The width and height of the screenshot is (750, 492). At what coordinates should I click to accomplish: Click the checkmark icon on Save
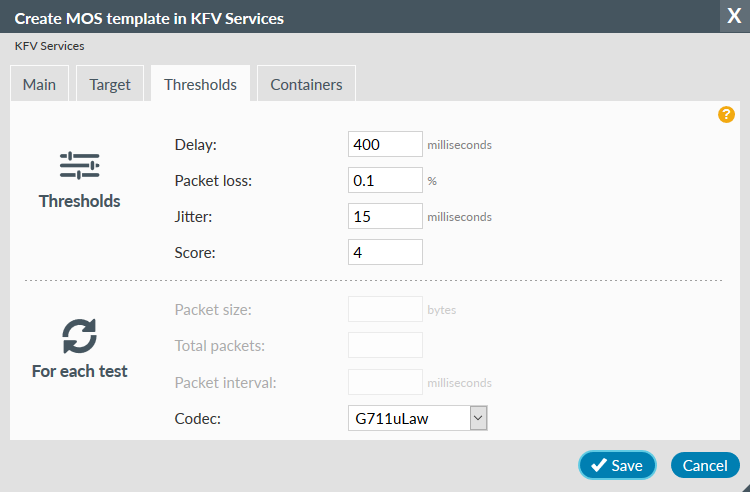(x=599, y=465)
